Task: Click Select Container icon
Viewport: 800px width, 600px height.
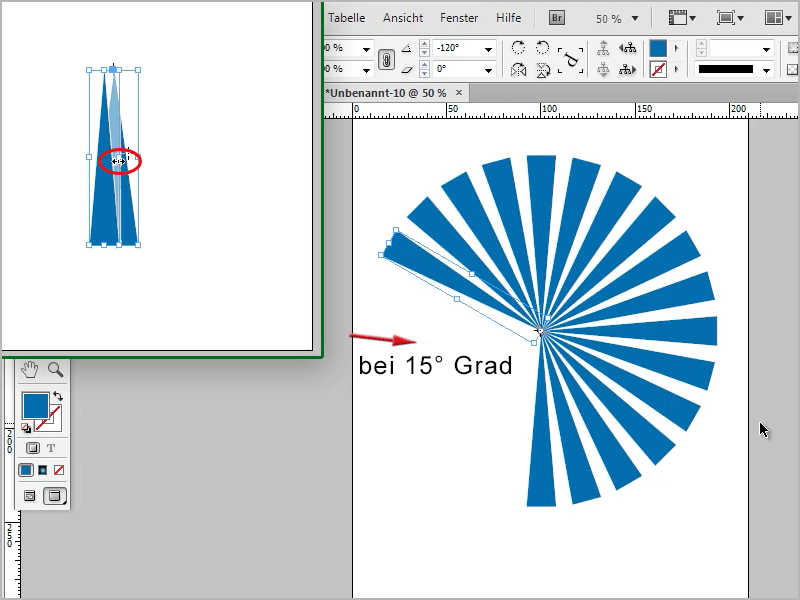Action: point(603,48)
